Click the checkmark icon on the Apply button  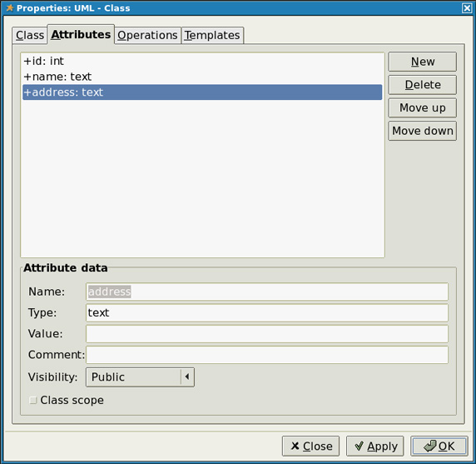pos(359,446)
